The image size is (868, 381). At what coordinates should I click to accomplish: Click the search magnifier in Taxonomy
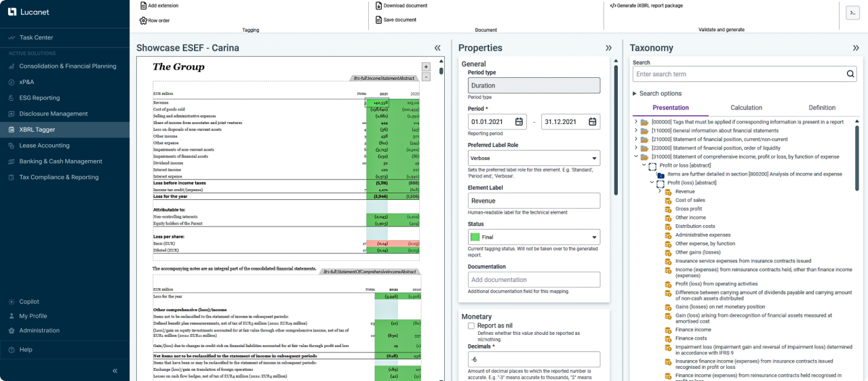[850, 74]
